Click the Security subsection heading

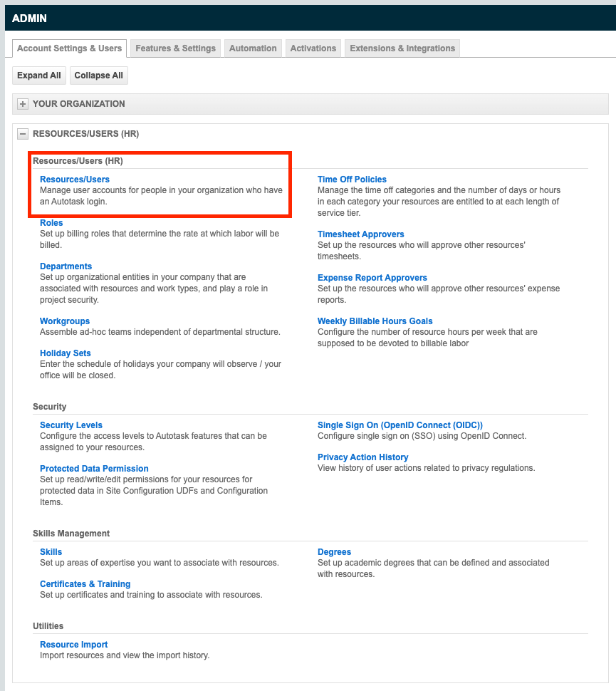point(49,407)
